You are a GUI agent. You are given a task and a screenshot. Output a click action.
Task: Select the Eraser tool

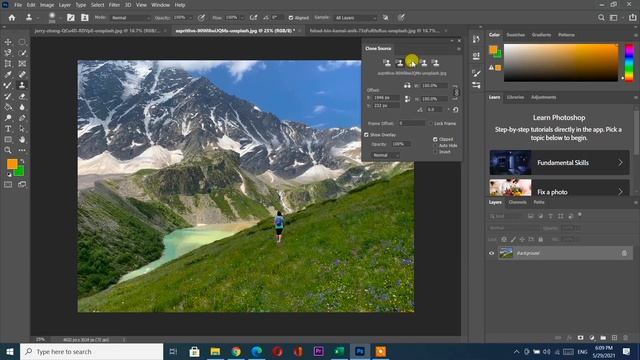pyautogui.click(x=22, y=96)
